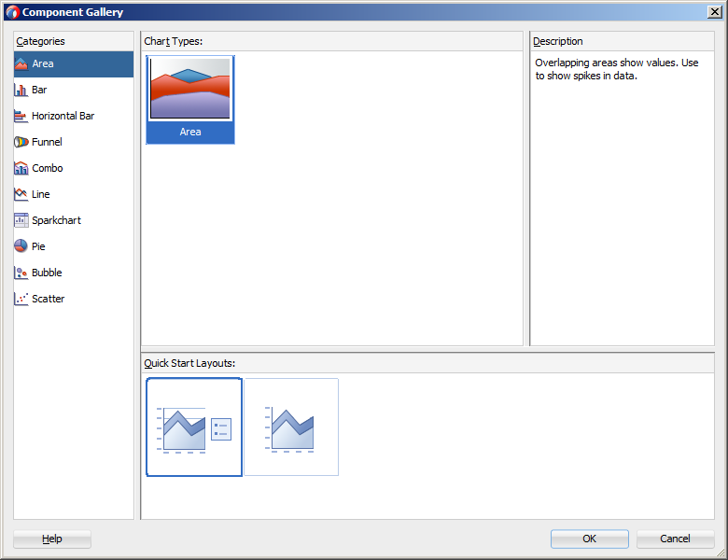Image resolution: width=728 pixels, height=560 pixels.
Task: Select the Area category icon
Action: [21, 64]
